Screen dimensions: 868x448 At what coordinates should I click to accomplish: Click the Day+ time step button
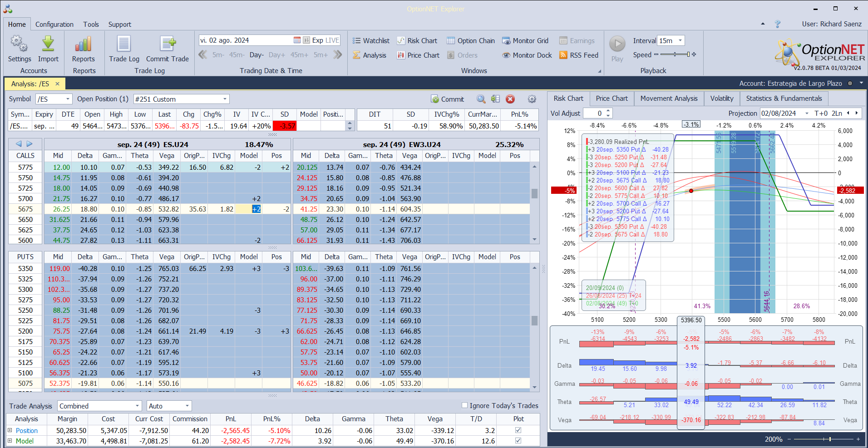pyautogui.click(x=277, y=55)
